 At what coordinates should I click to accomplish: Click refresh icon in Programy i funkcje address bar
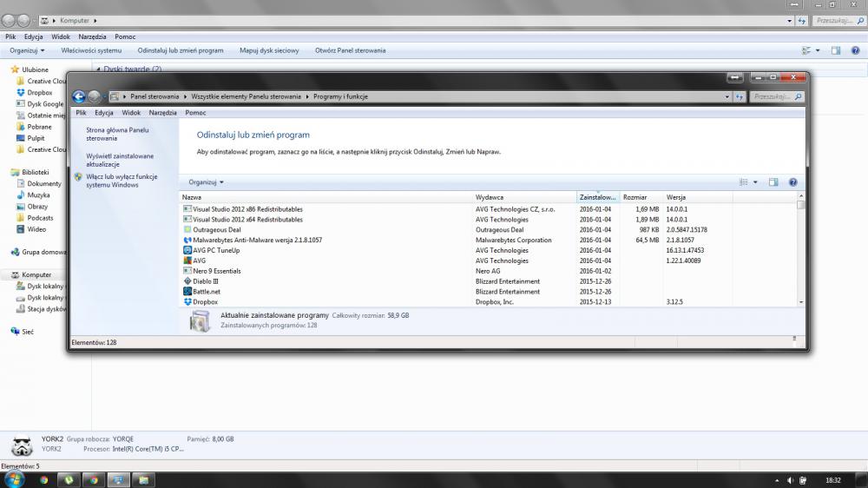(x=740, y=97)
